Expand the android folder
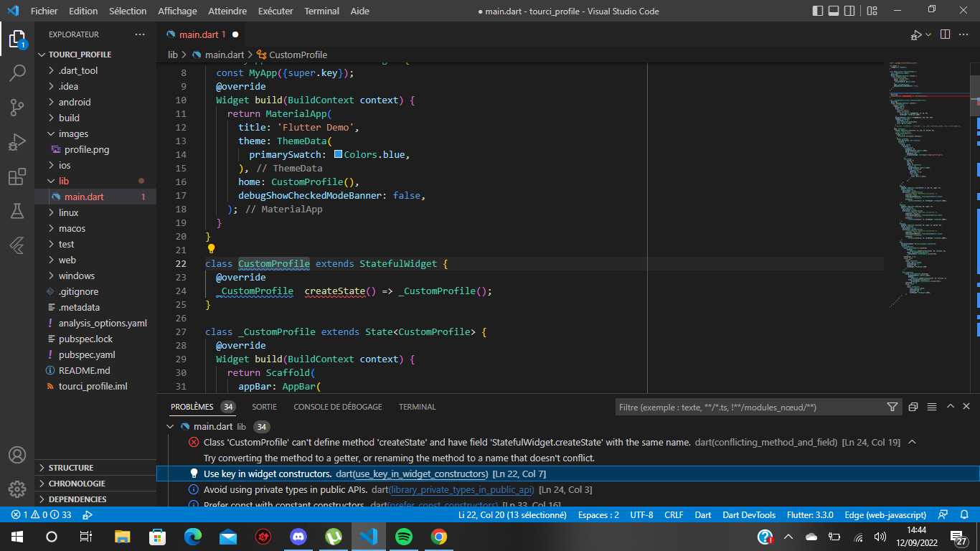The width and height of the screenshot is (980, 551). (95, 102)
